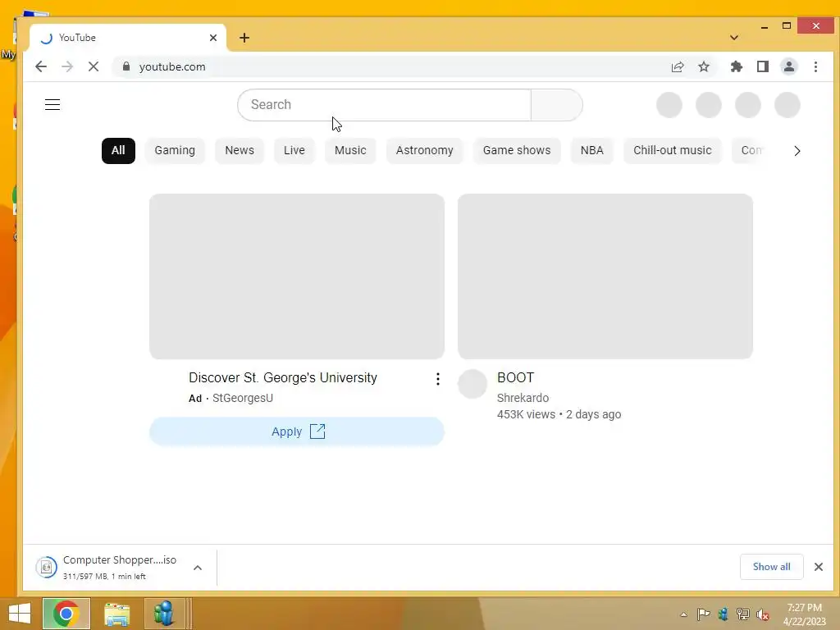View site info via the padlock icon
Image resolution: width=840 pixels, height=630 pixels.
coord(126,66)
